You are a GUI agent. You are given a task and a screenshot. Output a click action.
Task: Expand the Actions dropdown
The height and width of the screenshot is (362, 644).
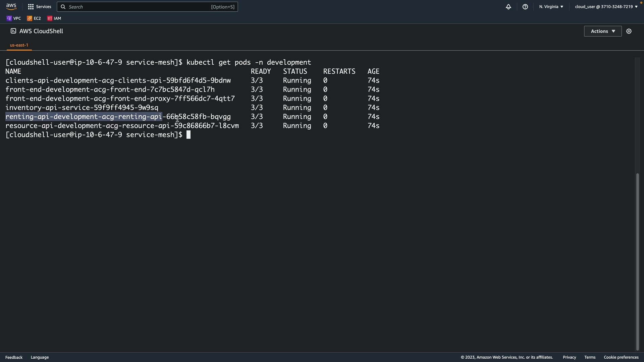(x=602, y=31)
